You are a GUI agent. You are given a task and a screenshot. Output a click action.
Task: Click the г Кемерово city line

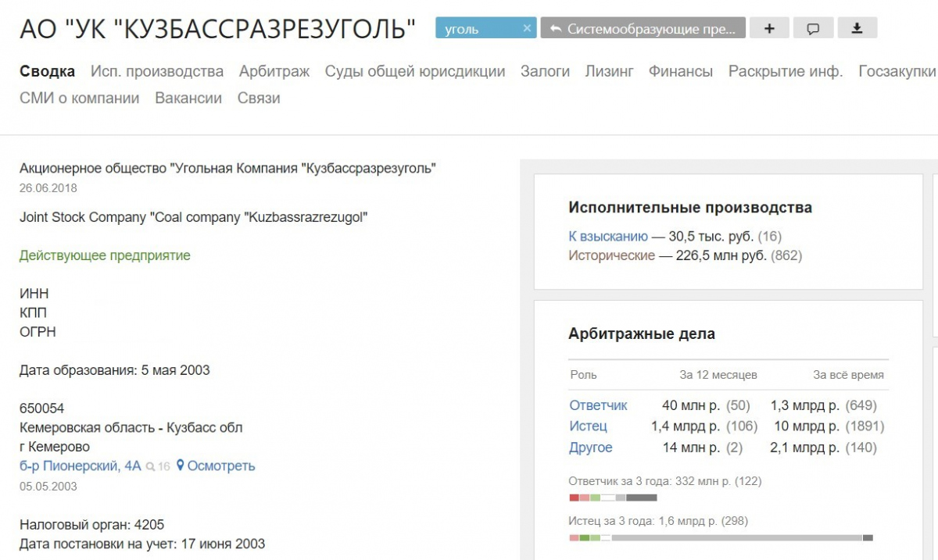[x=55, y=447]
